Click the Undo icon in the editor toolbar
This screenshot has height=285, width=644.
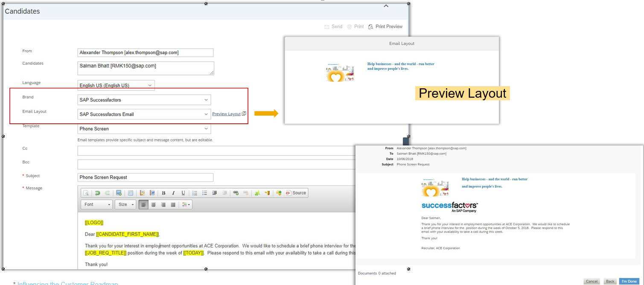pos(98,193)
